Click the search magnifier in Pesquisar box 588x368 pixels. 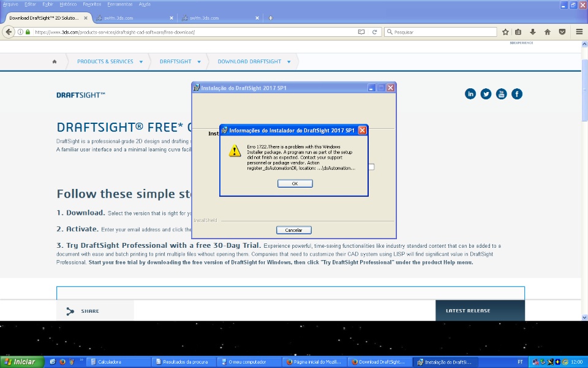coord(390,32)
